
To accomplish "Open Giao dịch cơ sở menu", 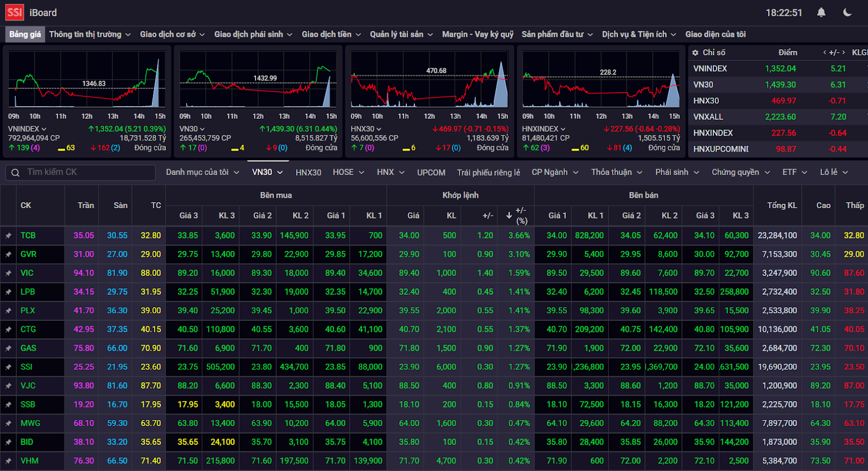I will [x=173, y=34].
